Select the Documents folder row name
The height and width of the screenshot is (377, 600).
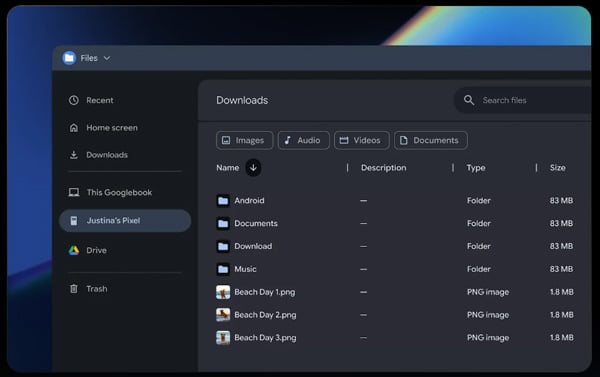click(x=256, y=224)
